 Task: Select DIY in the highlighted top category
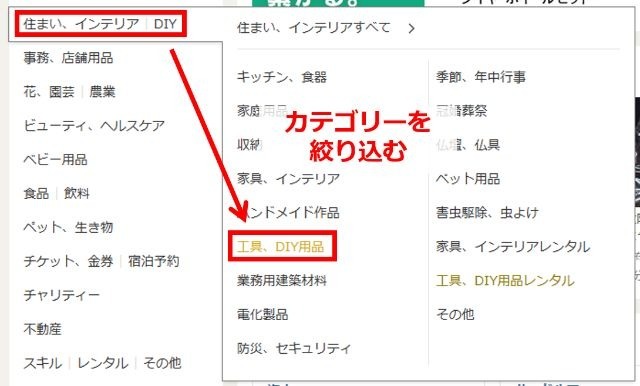[x=165, y=24]
